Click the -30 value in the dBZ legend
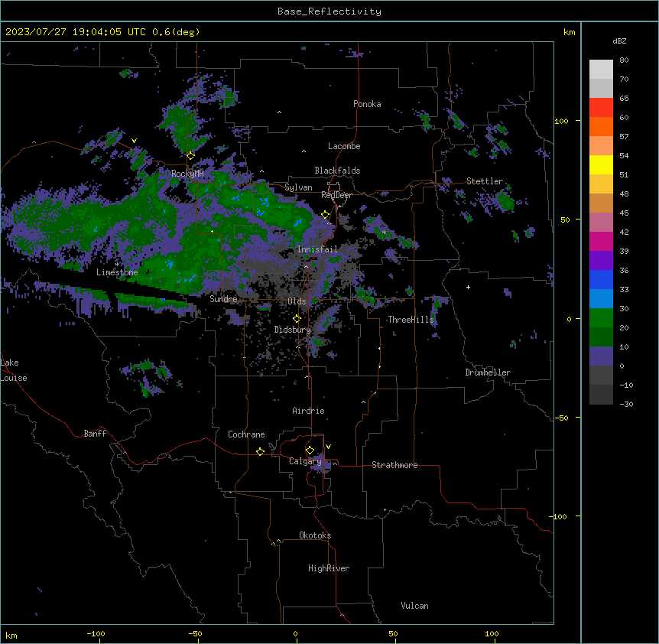The image size is (659, 644). coord(626,405)
